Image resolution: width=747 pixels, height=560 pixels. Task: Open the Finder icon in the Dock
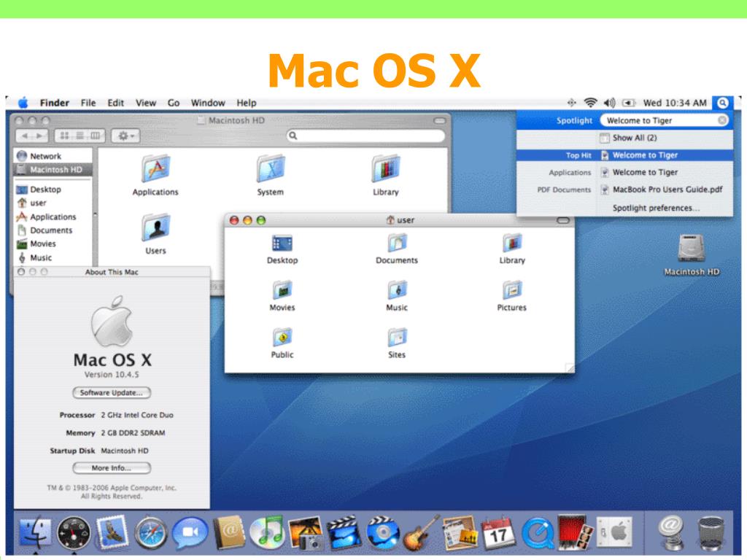35,532
